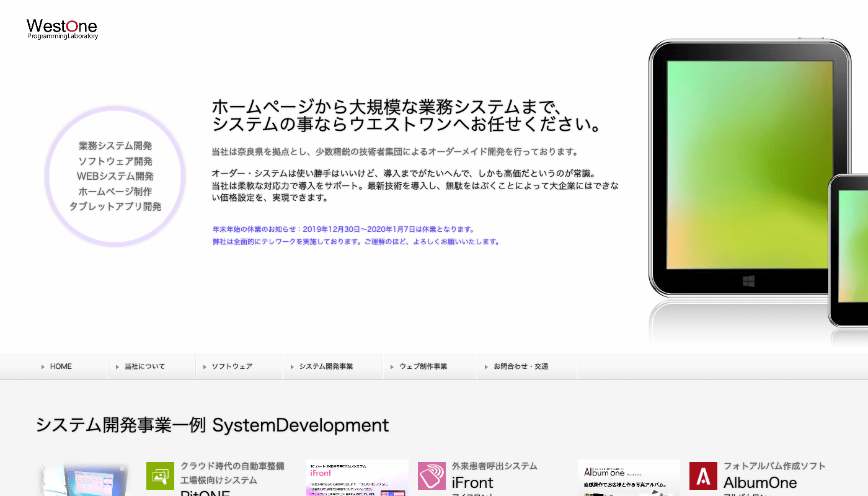Click 業務システム開発 in the circle
This screenshot has width=868, height=496.
(x=115, y=146)
